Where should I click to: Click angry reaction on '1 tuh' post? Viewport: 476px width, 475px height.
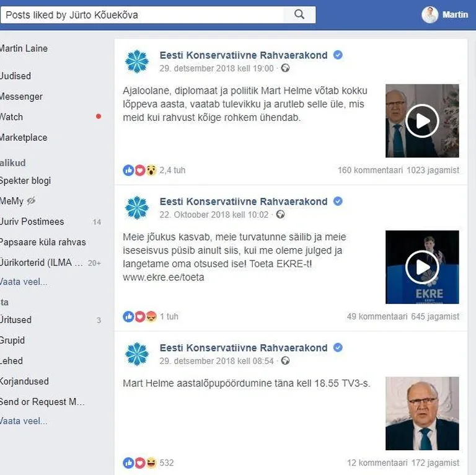pyautogui.click(x=151, y=317)
